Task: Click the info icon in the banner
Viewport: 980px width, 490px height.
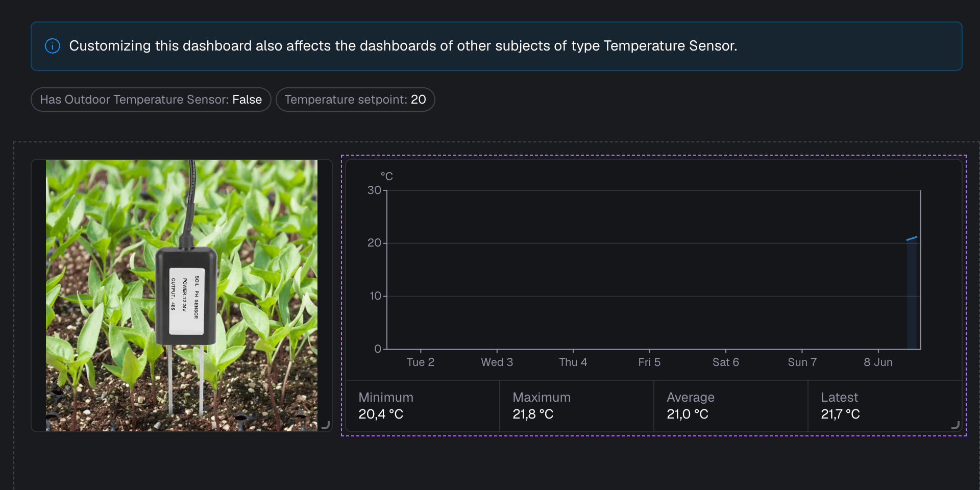Action: coord(53,46)
